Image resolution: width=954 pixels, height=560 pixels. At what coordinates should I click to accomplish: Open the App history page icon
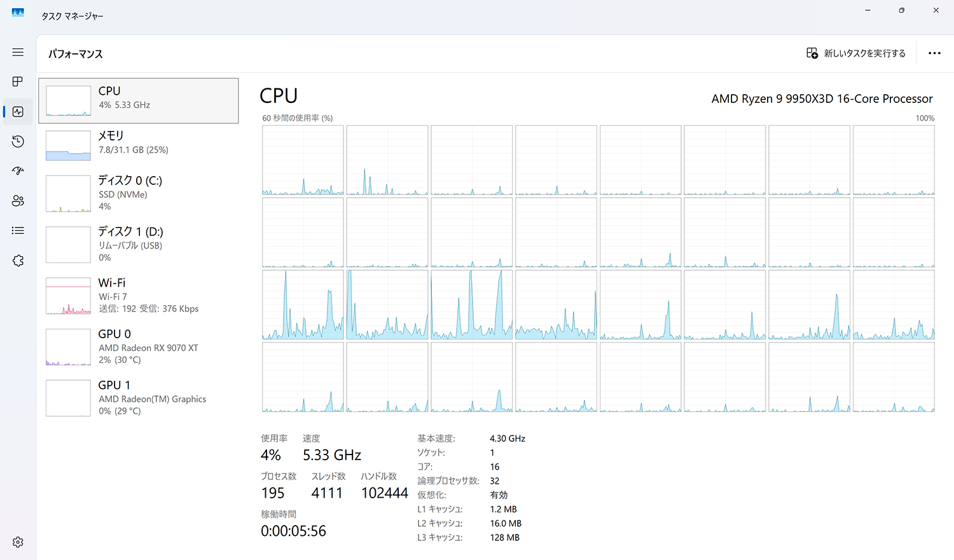pyautogui.click(x=18, y=141)
